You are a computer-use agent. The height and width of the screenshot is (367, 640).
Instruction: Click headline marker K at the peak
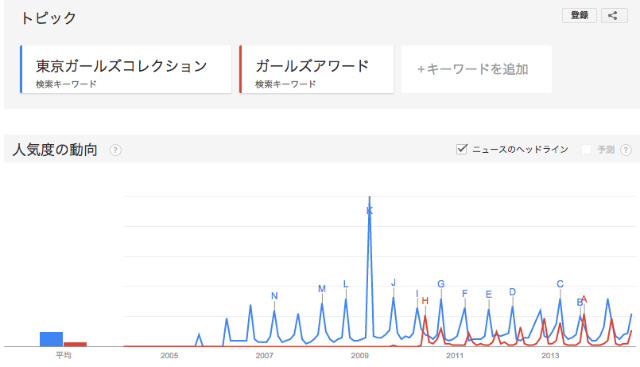pyautogui.click(x=369, y=211)
